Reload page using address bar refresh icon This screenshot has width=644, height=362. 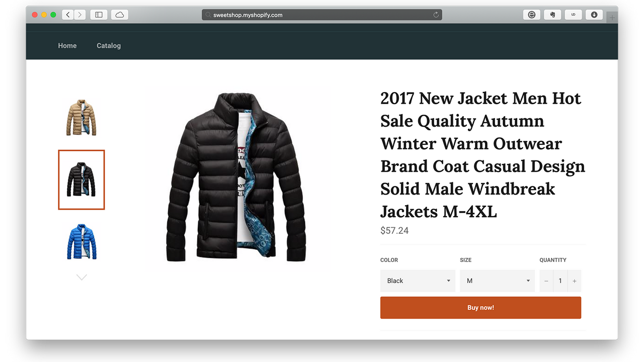click(436, 15)
